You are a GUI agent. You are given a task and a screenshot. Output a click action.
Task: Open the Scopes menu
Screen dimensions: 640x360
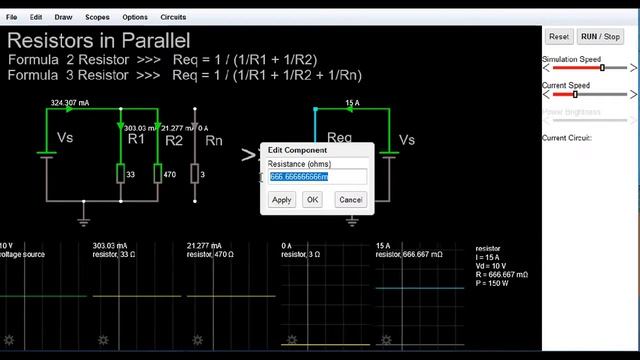97,17
